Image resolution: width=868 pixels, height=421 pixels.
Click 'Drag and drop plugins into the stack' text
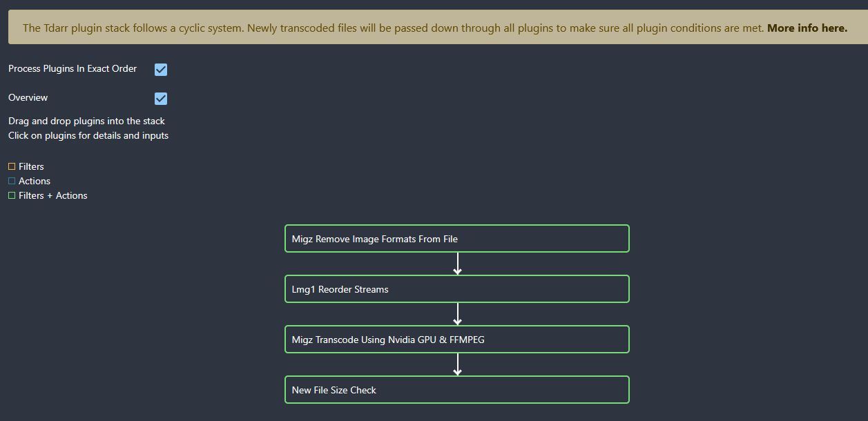86,121
